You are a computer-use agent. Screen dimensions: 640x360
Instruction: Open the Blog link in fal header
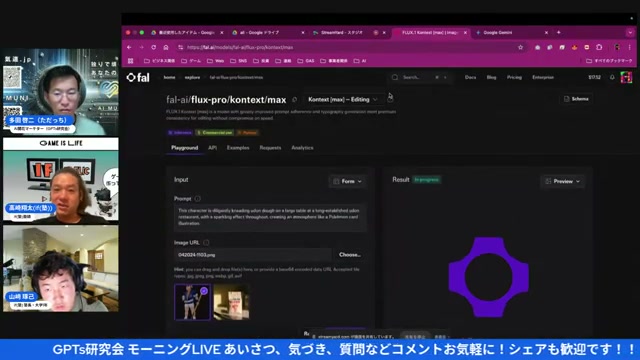pos(491,77)
